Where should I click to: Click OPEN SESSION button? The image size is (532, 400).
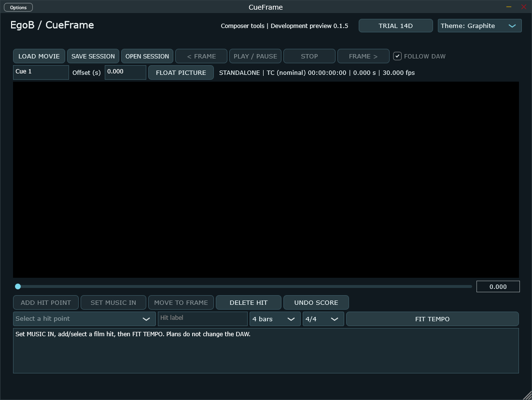click(x=147, y=57)
